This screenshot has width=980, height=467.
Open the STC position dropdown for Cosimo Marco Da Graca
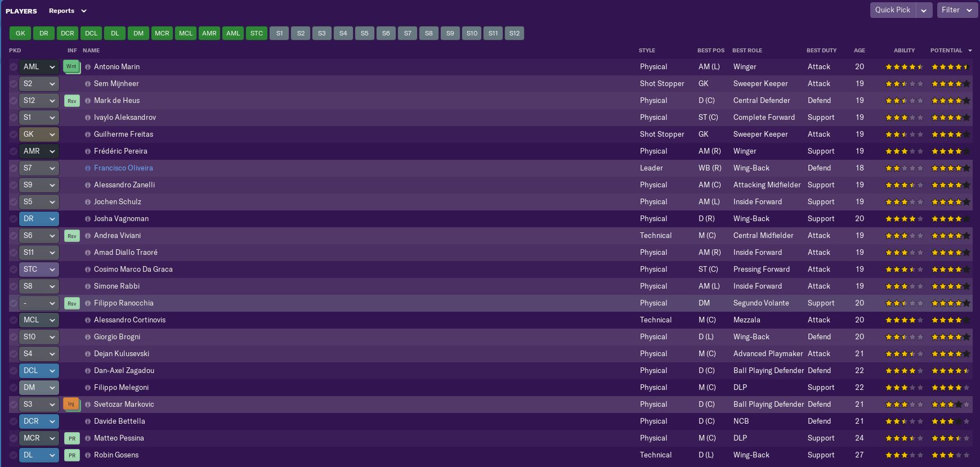coord(39,270)
